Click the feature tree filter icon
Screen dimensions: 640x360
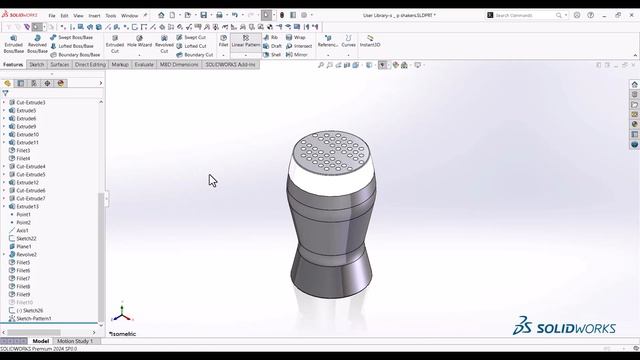click(5, 93)
